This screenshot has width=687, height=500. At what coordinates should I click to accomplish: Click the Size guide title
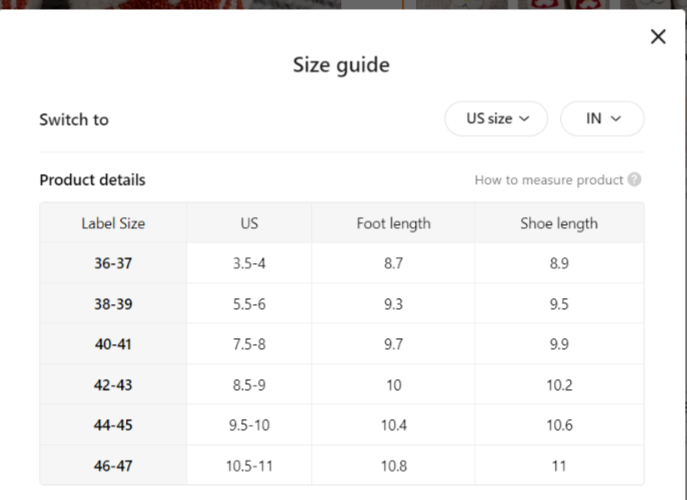click(341, 65)
